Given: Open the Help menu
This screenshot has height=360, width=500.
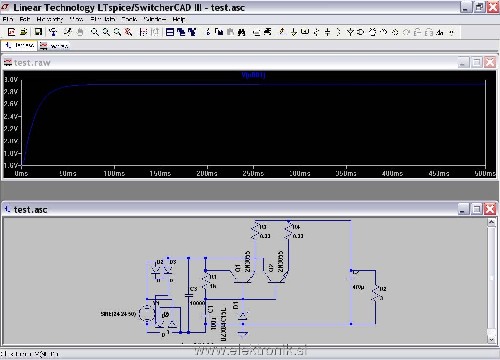Looking at the screenshot, I should (179, 19).
